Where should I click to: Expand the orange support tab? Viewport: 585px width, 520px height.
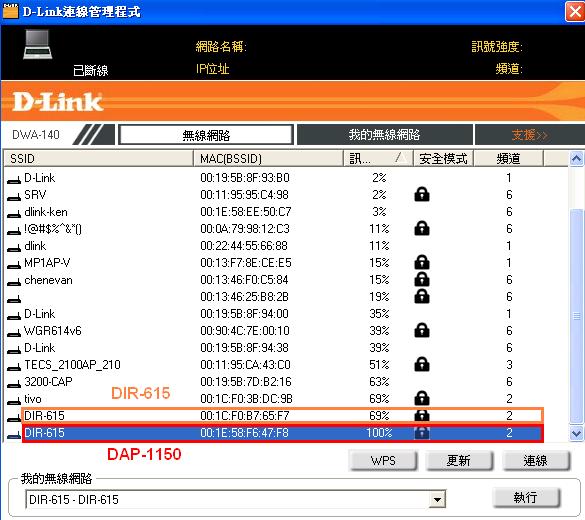tap(529, 135)
